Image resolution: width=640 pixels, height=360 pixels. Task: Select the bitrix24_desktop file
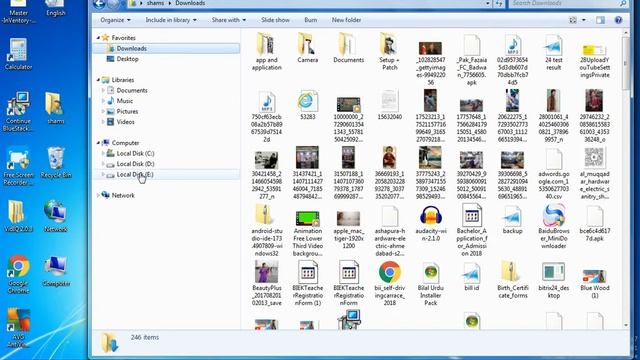pyautogui.click(x=553, y=280)
